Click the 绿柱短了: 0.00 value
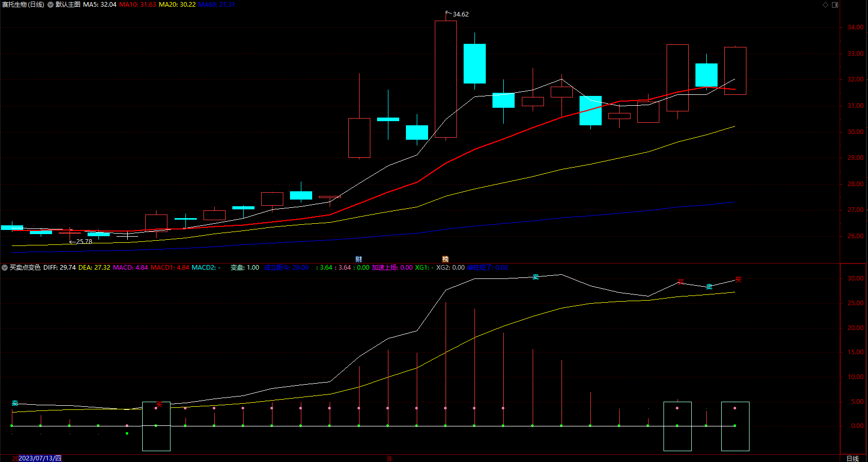 point(487,268)
